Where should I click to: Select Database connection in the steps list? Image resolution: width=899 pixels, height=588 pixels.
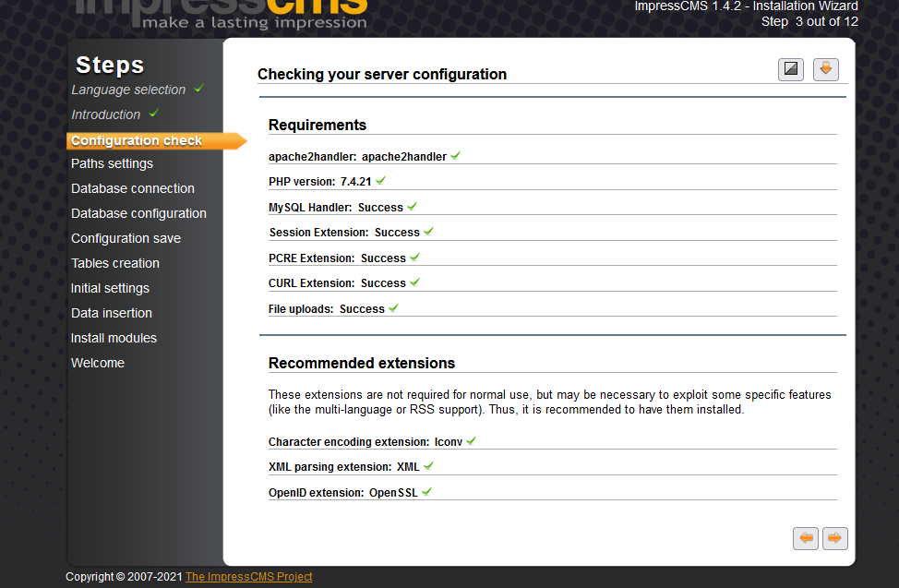coord(133,188)
